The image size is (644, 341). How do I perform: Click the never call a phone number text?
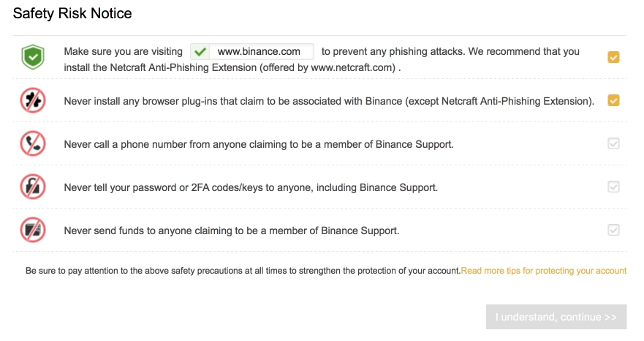pyautogui.click(x=259, y=144)
